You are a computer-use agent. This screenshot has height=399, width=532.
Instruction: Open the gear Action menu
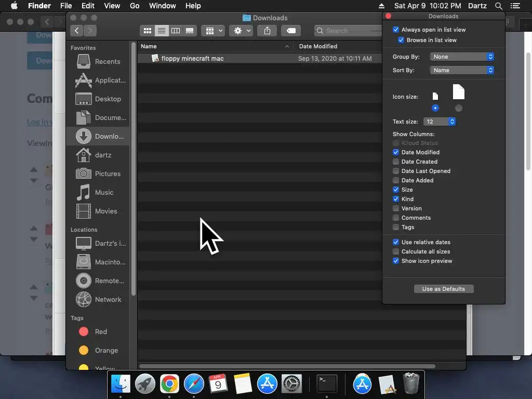(x=241, y=31)
